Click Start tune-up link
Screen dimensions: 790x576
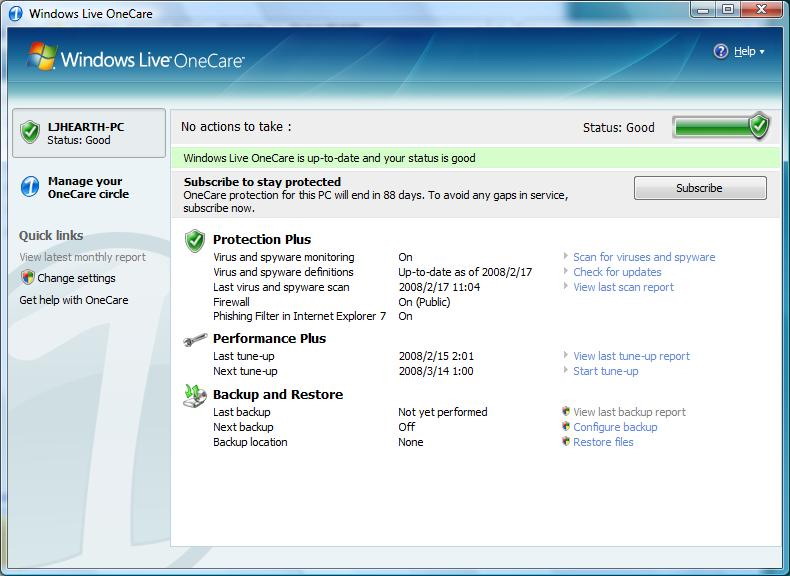click(606, 371)
